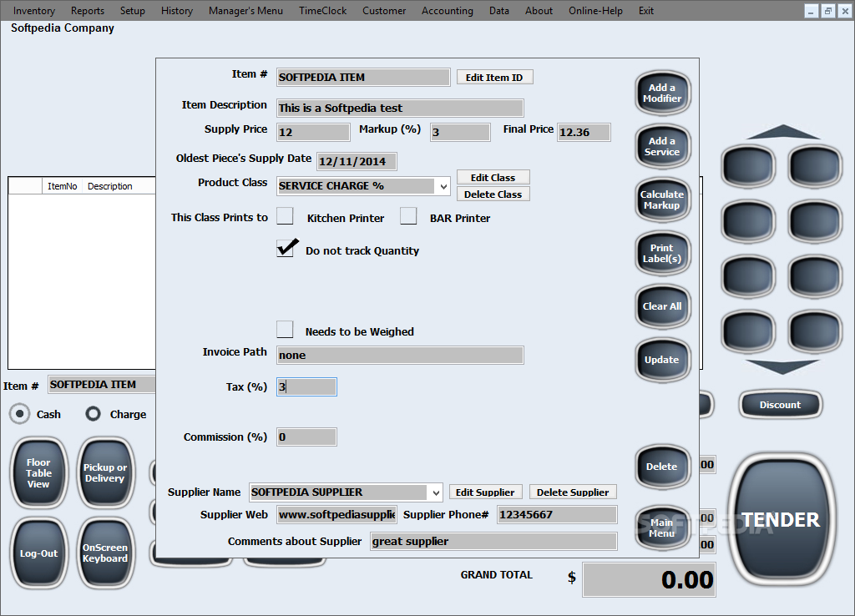Click the Markup (%) field

[x=460, y=132]
